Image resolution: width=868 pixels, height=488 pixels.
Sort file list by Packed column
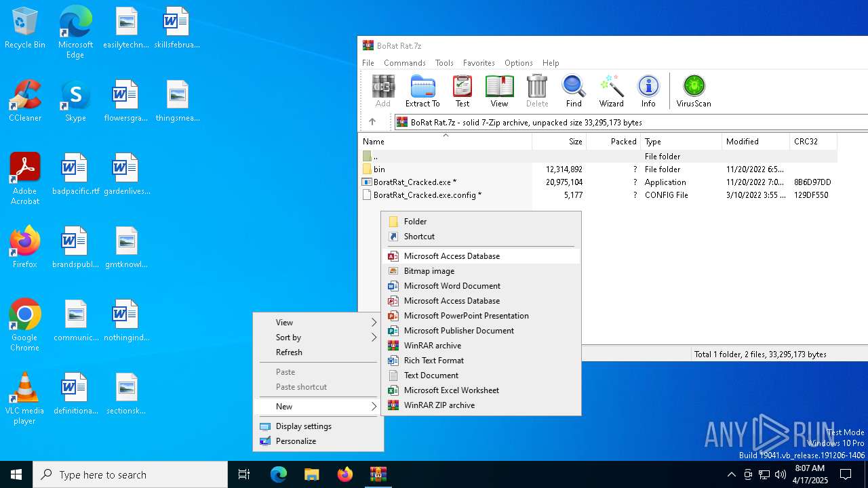pyautogui.click(x=614, y=142)
